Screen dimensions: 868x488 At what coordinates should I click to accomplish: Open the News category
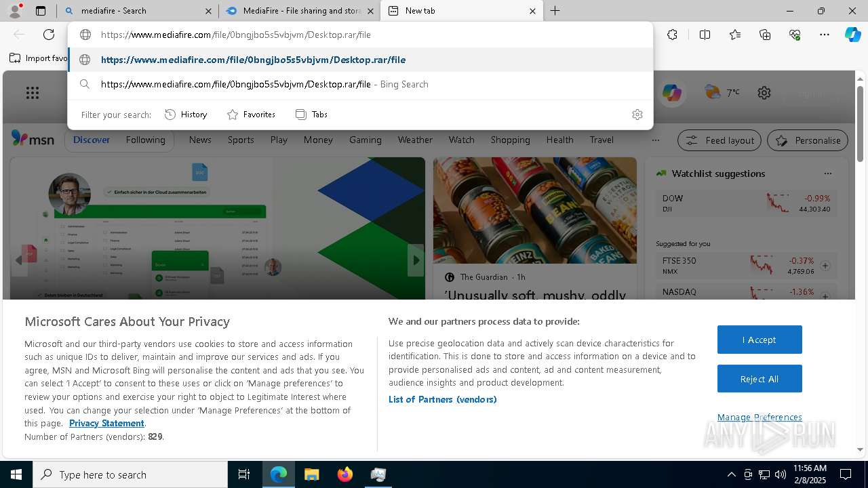point(200,140)
